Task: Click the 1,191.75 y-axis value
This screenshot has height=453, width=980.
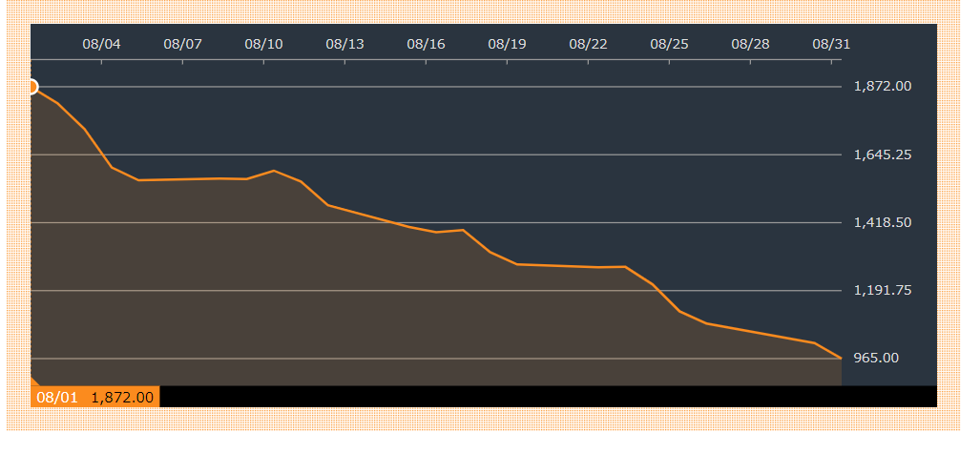Action: click(x=883, y=290)
